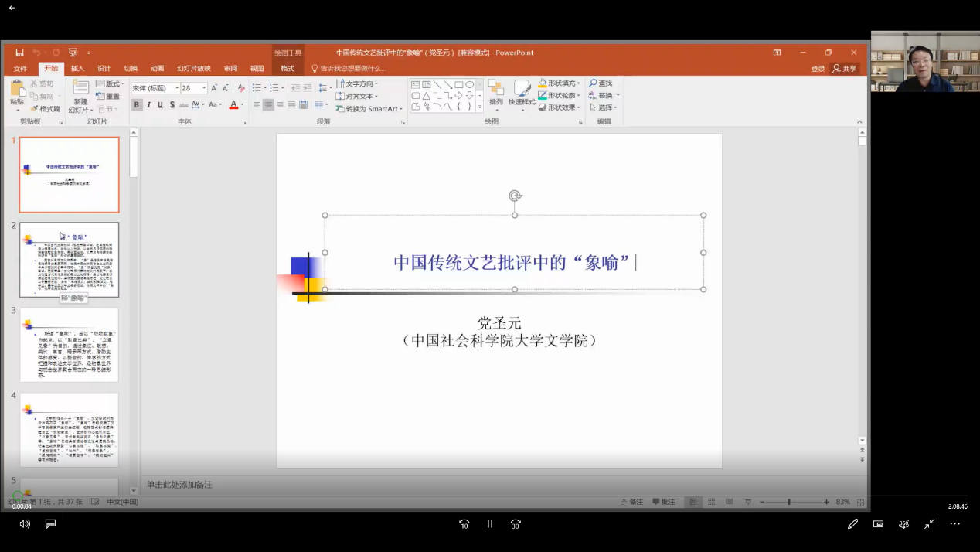Viewport: 980px width, 552px height.
Task: Toggle Bold text formatting
Action: [137, 105]
